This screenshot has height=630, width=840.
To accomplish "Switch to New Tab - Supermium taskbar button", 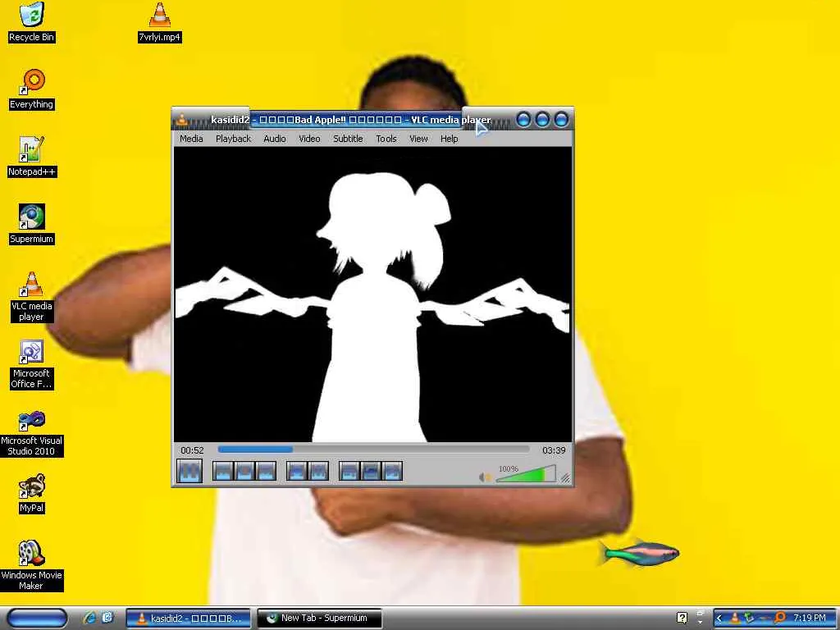I will (320, 619).
